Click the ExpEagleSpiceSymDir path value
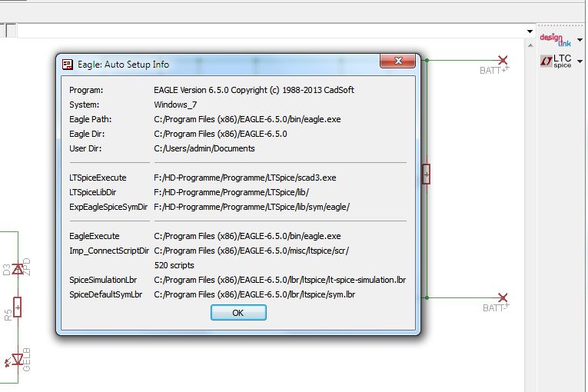The image size is (588, 392). [251, 207]
